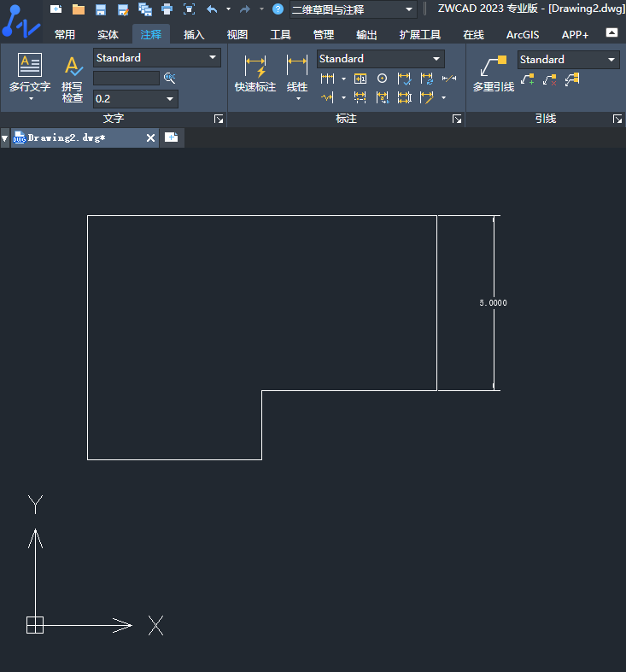Select the 注释 ribbon tab
Viewport: 626px width, 672px height.
151,35
